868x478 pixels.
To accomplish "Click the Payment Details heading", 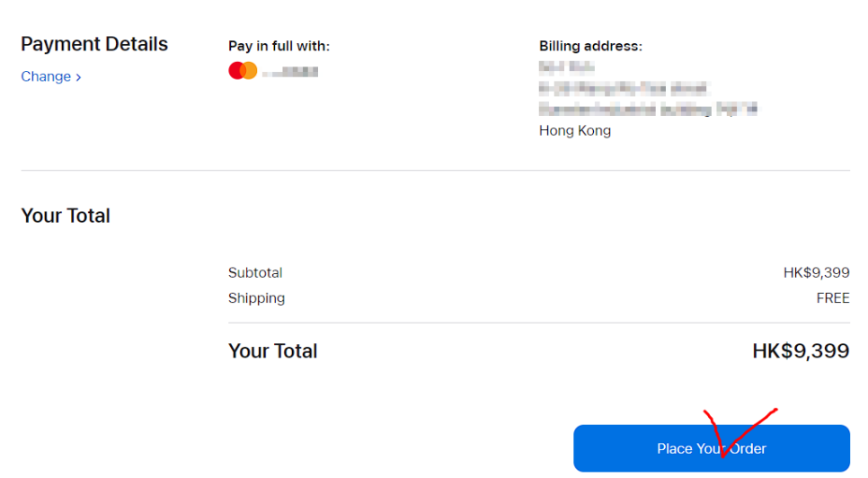I will point(94,44).
